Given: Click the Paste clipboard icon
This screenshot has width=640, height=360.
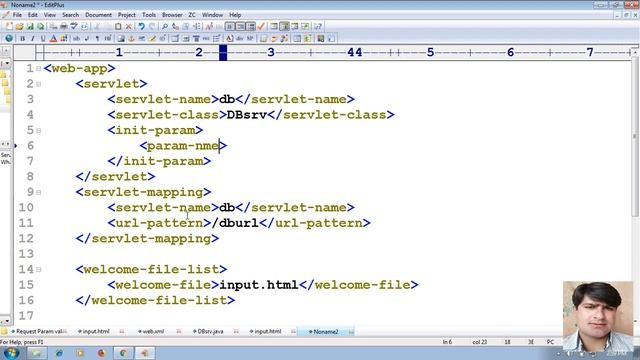Looking at the screenshot, I should 118,27.
